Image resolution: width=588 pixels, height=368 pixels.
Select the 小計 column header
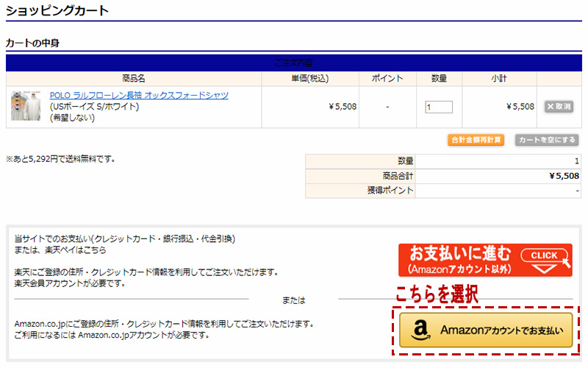[499, 79]
